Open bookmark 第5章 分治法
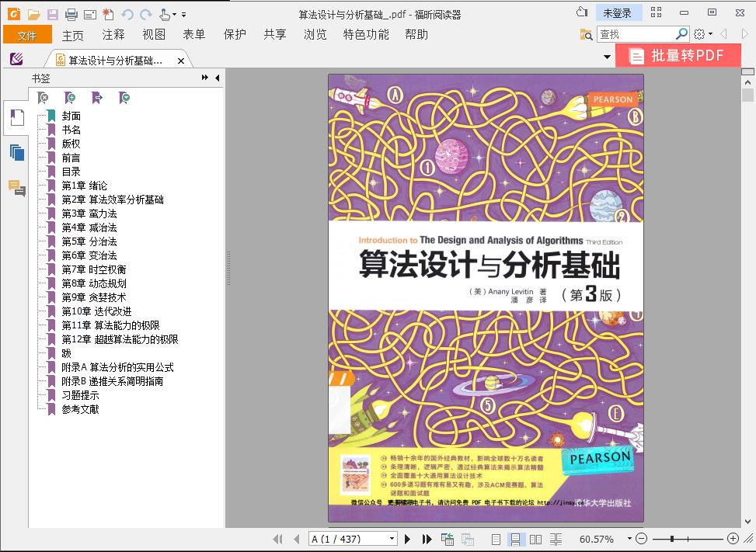Screen dimensions: 756x552 89,241
